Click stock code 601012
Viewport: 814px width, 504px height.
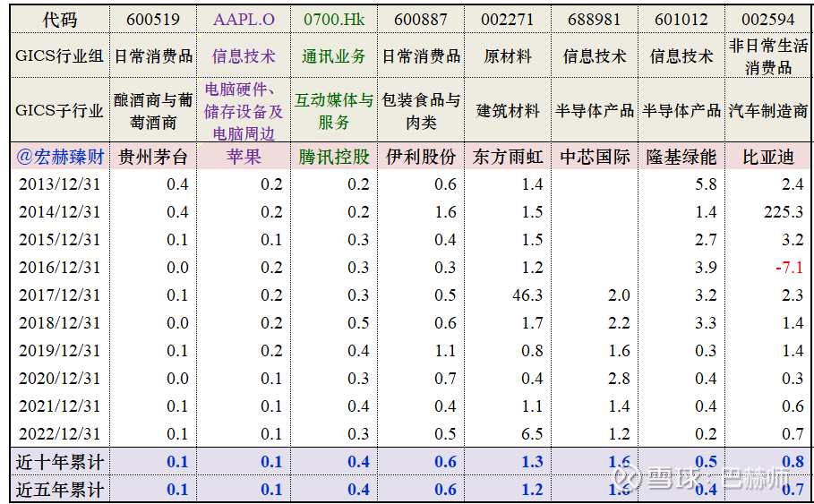pos(681,21)
